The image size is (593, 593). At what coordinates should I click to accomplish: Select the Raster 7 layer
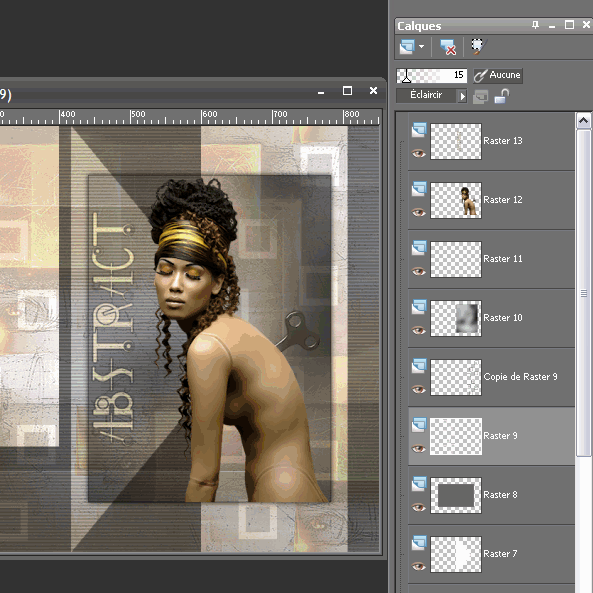click(x=492, y=554)
